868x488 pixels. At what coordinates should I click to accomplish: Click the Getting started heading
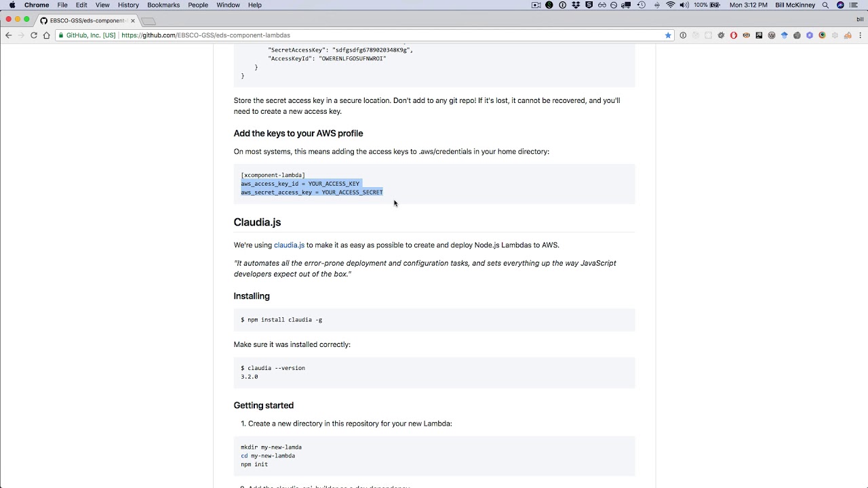(x=264, y=405)
